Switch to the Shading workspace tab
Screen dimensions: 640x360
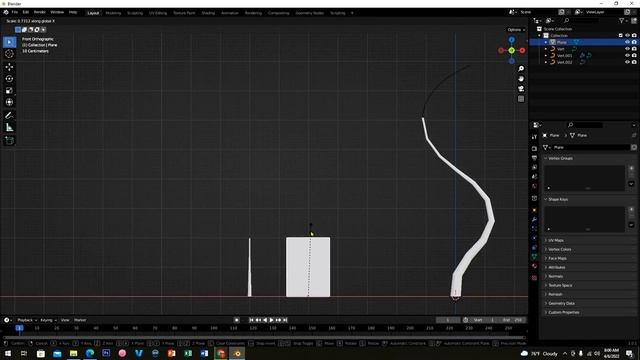click(x=208, y=13)
